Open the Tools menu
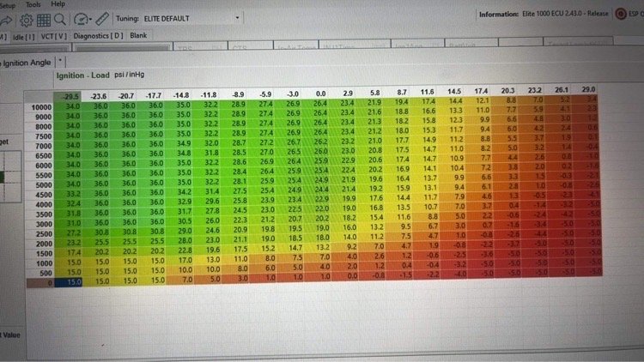Image resolution: width=644 pixels, height=362 pixels. (33, 4)
